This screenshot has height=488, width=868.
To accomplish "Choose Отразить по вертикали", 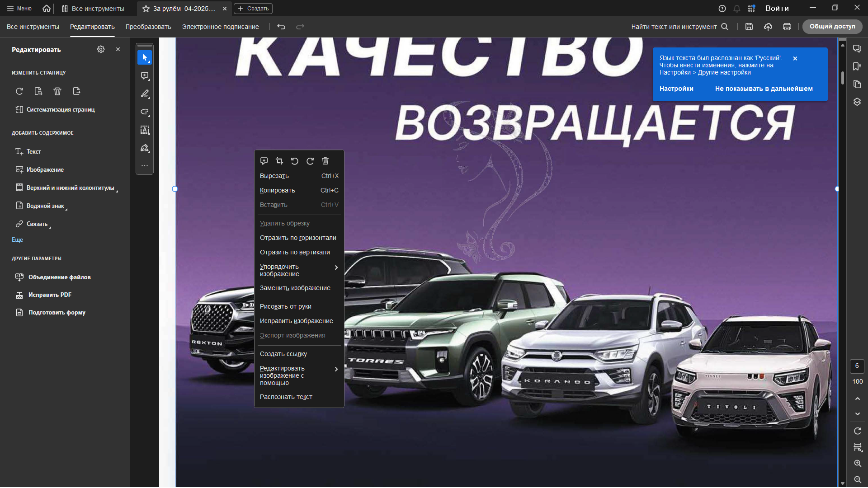I will click(299, 252).
